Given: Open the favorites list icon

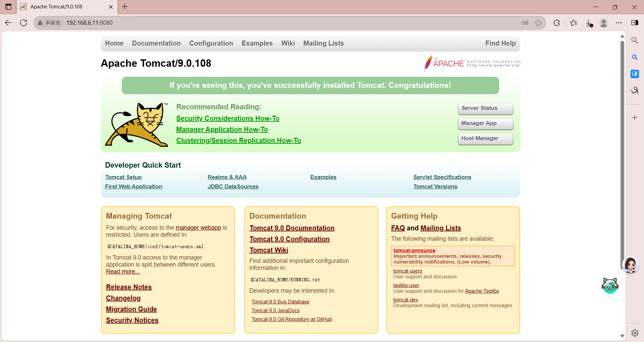Looking at the screenshot, I should point(574,23).
